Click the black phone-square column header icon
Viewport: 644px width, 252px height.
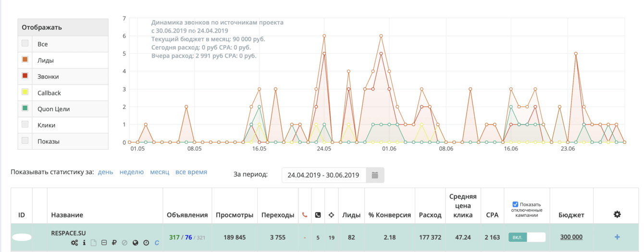[318, 215]
